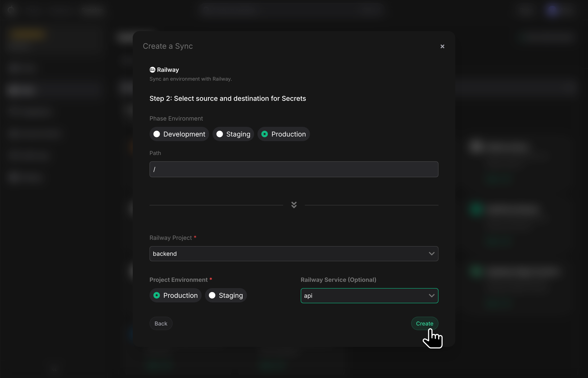
Task: Click the Step 2 heading text
Action: [227, 98]
